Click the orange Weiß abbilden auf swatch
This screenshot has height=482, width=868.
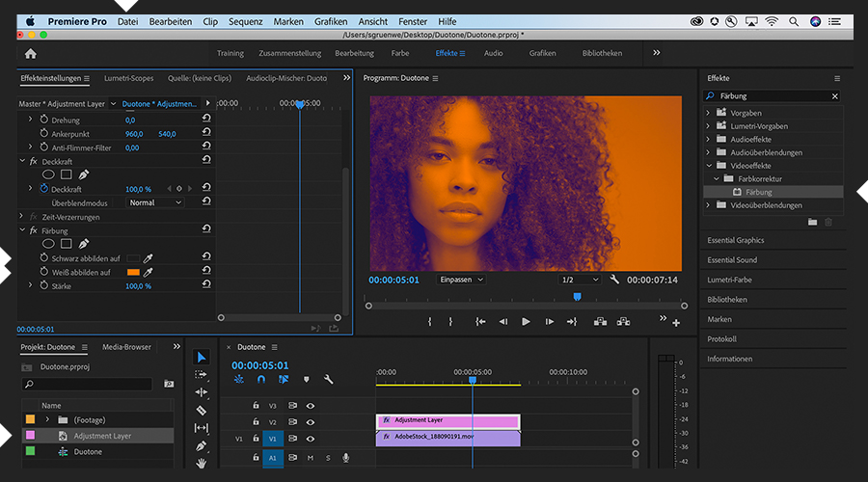tap(133, 273)
